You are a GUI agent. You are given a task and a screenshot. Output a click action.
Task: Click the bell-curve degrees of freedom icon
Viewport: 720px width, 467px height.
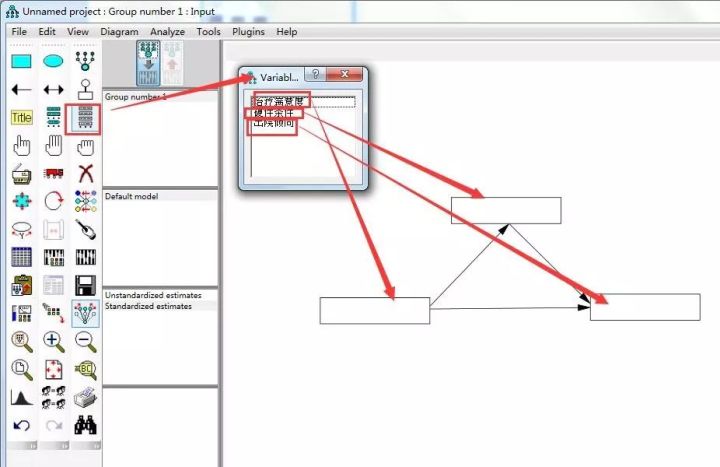coord(21,398)
